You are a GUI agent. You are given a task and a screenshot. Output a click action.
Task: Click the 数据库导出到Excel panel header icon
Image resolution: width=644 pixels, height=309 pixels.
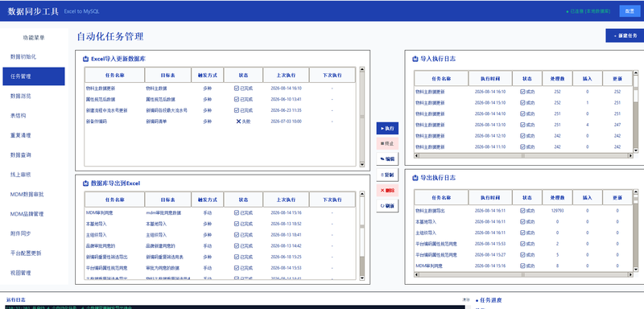click(x=86, y=183)
